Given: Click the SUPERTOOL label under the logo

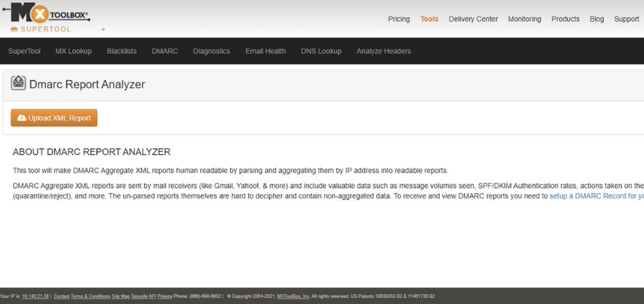Looking at the screenshot, I should [45, 29].
